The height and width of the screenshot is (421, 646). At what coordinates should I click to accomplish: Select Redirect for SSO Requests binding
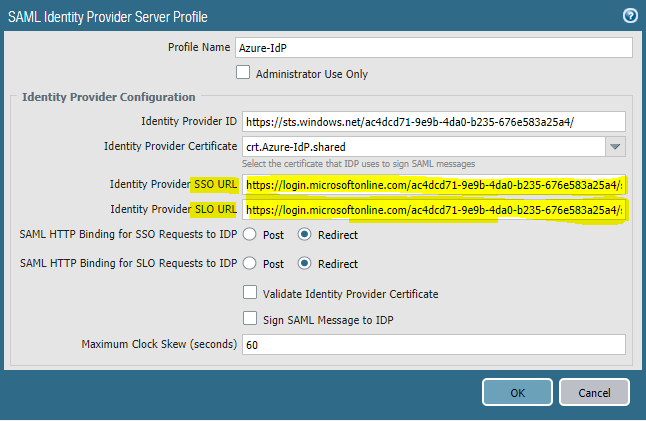click(306, 235)
